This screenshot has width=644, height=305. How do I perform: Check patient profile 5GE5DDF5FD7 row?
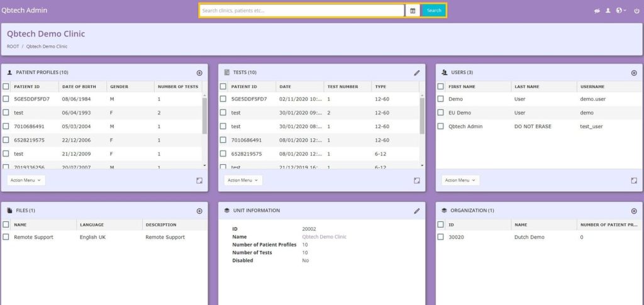[6, 99]
